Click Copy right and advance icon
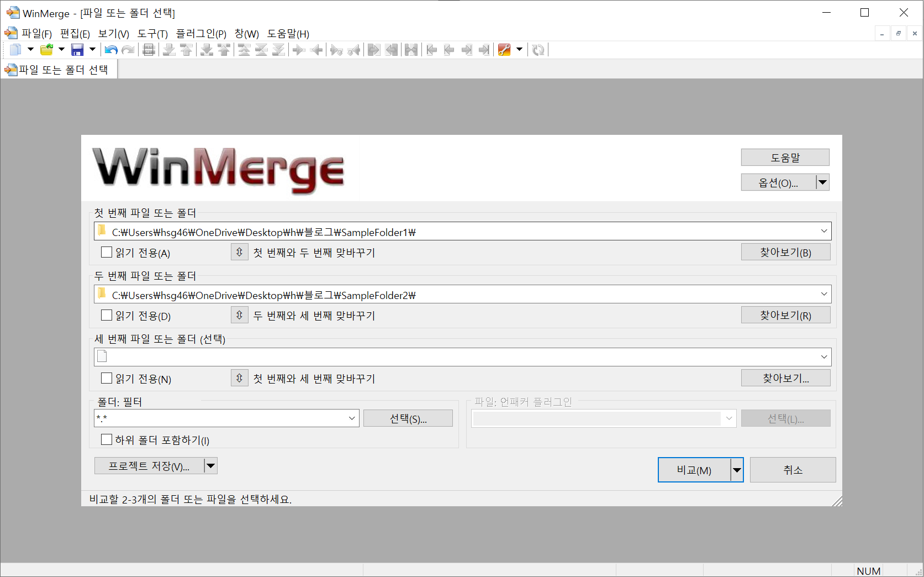Screen dimensions: 924x577 336,50
